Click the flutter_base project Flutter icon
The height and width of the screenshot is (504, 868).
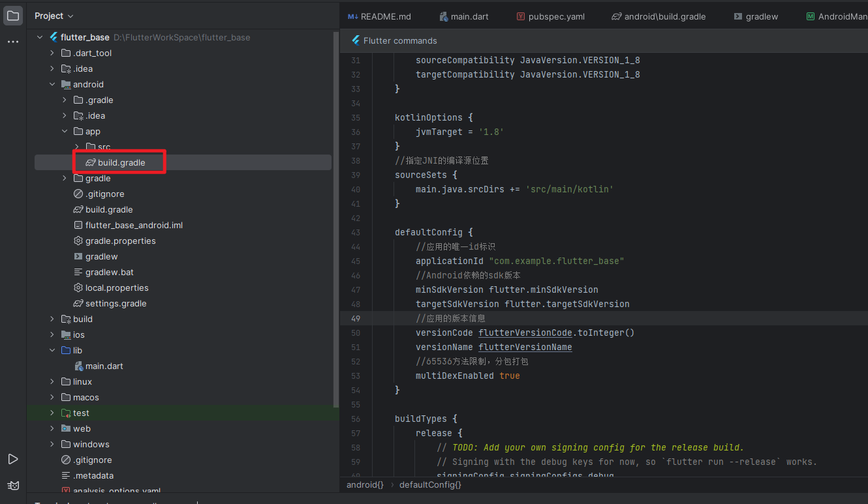point(54,37)
